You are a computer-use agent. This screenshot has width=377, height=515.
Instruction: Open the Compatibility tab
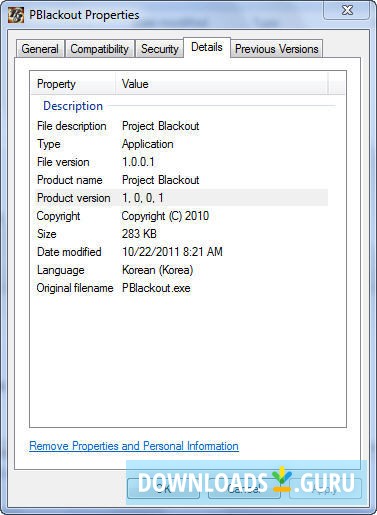pyautogui.click(x=100, y=49)
